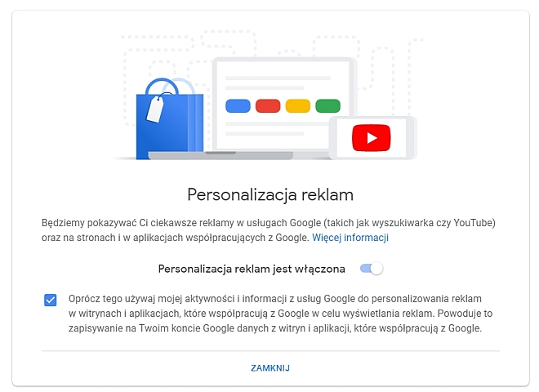Click the shopping bag handle
539x392 pixels.
point(162,87)
